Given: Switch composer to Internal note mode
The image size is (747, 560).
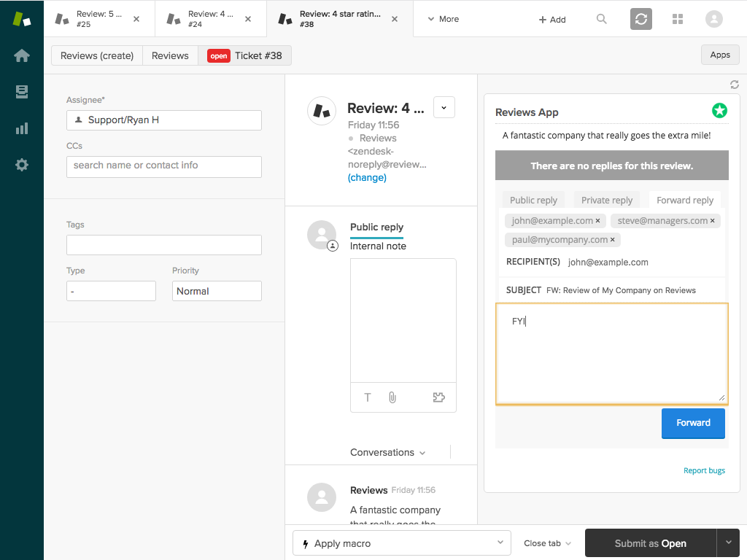Looking at the screenshot, I should 378,246.
